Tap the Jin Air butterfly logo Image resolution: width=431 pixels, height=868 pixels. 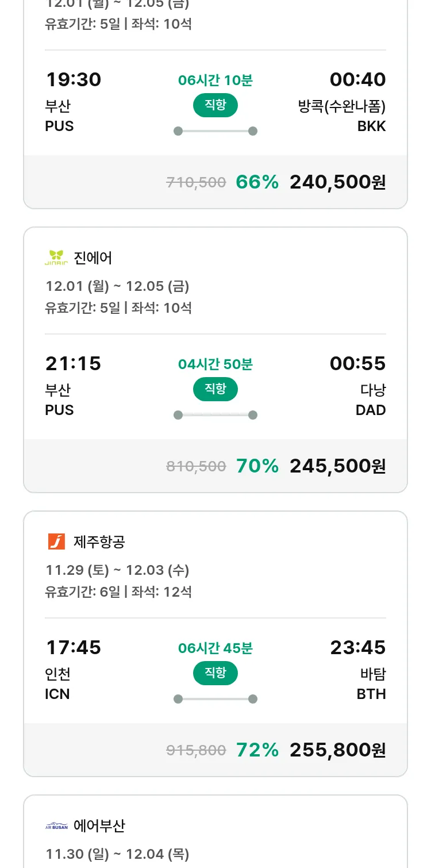56,258
